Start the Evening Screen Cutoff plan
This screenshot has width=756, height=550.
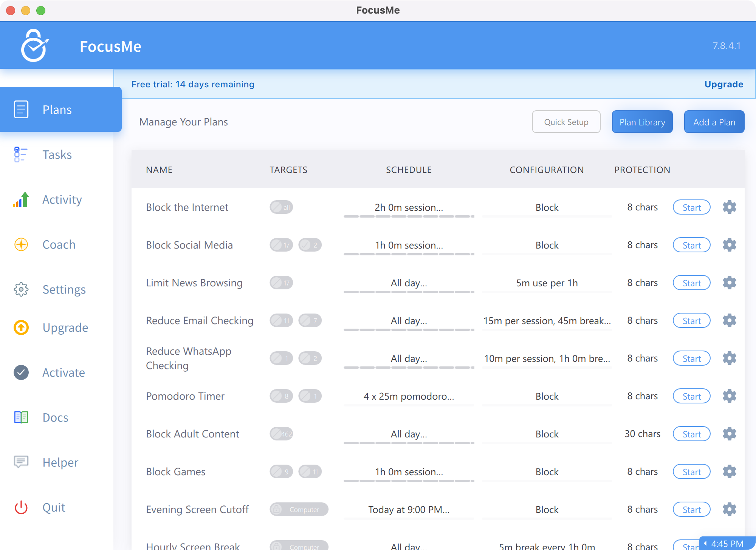691,509
